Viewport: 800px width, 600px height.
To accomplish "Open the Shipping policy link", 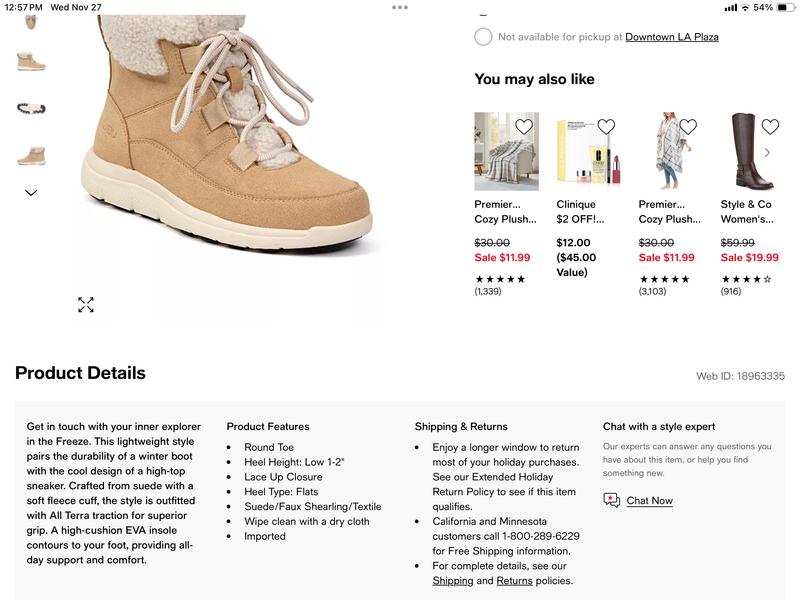I will click(452, 580).
